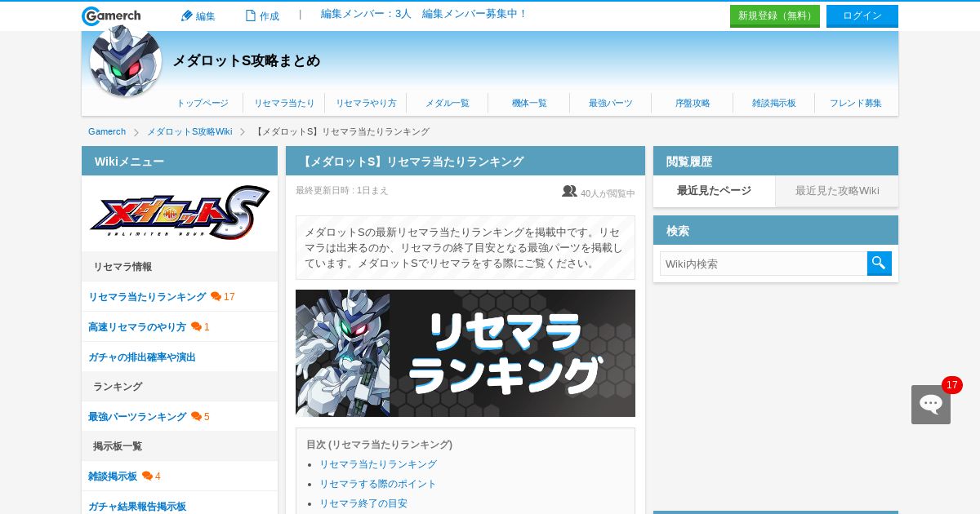The height and width of the screenshot is (514, 980).
Task: Click the 閲覧履歴 panel header
Action: 776,161
